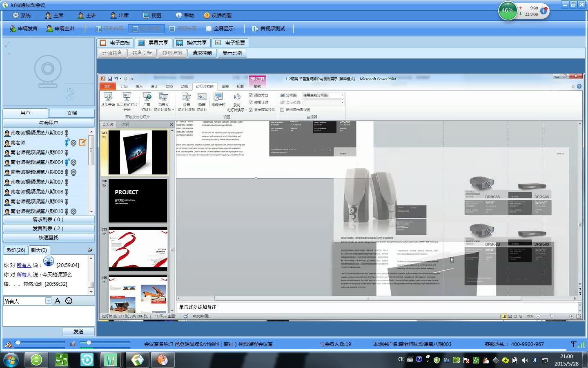
Task: Toggle the 使用计时 checkbox
Action: (x=251, y=103)
